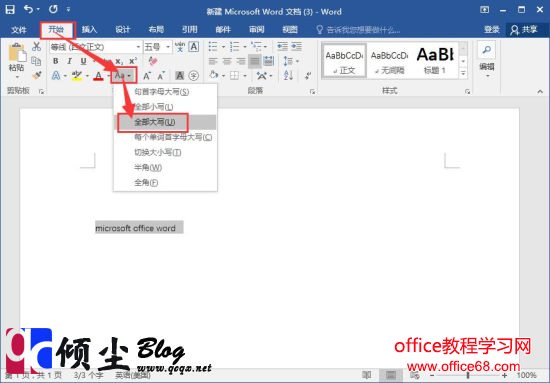Viewport: 550px width, 383px height.
Task: Toggle Bold formatting
Action: tap(55, 61)
